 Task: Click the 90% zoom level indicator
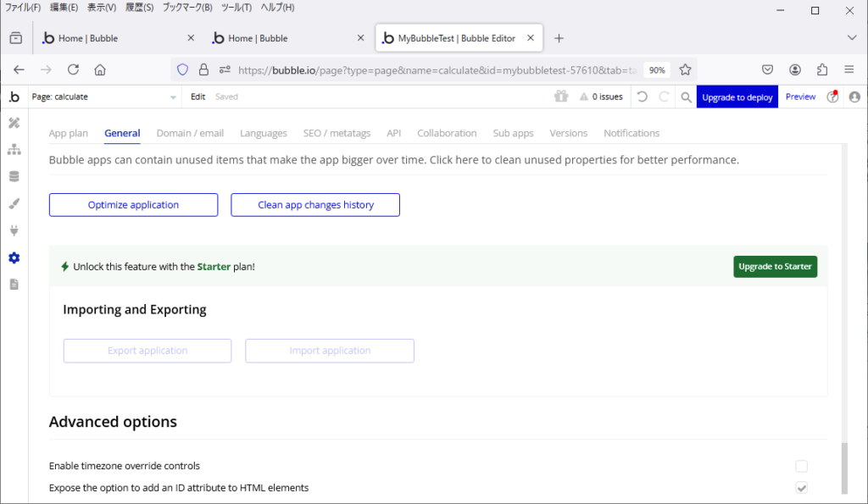pyautogui.click(x=657, y=70)
